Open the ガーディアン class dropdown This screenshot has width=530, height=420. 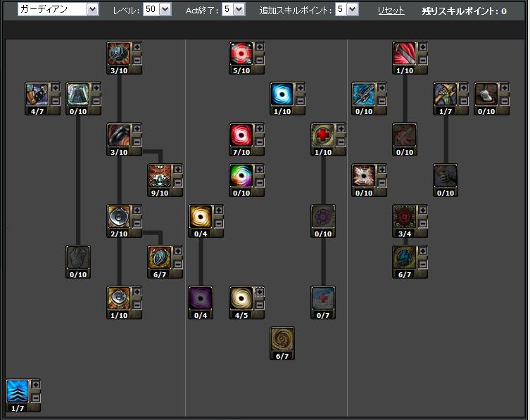point(58,9)
